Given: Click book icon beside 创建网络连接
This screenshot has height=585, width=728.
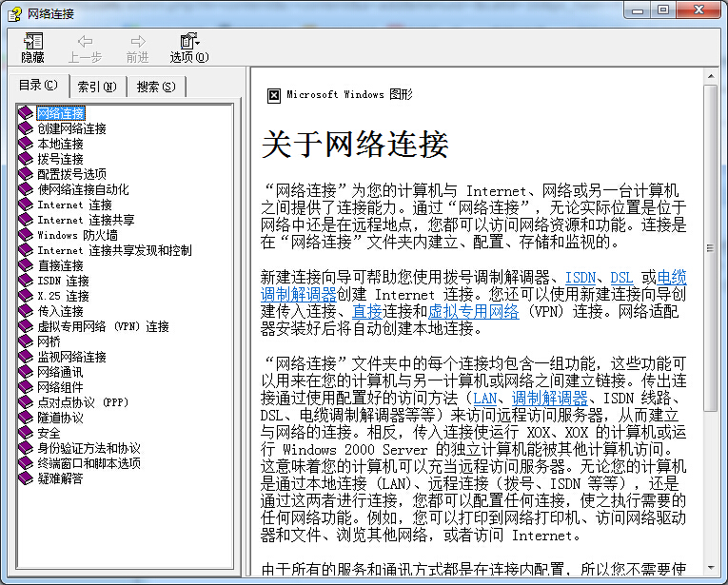Looking at the screenshot, I should pyautogui.click(x=26, y=128).
